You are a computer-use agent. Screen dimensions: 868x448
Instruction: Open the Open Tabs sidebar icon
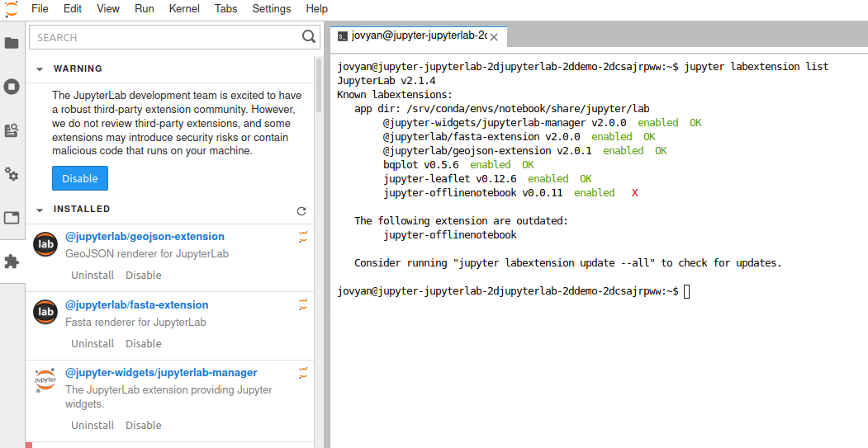12,218
